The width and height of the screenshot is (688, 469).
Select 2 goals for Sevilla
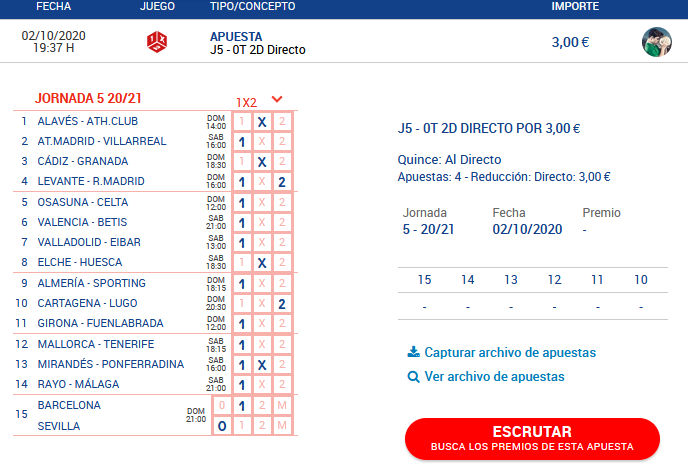tap(262, 426)
